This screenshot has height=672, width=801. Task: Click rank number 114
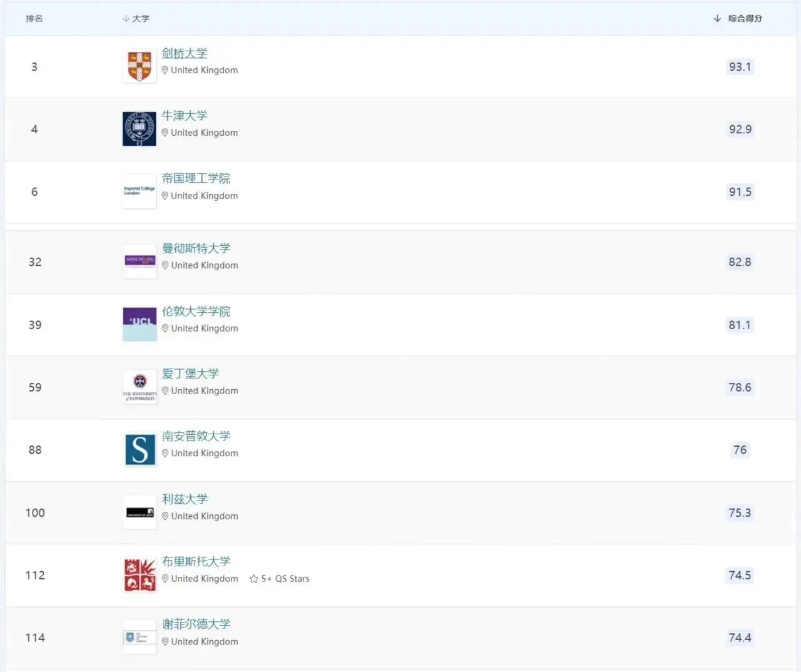pos(35,638)
